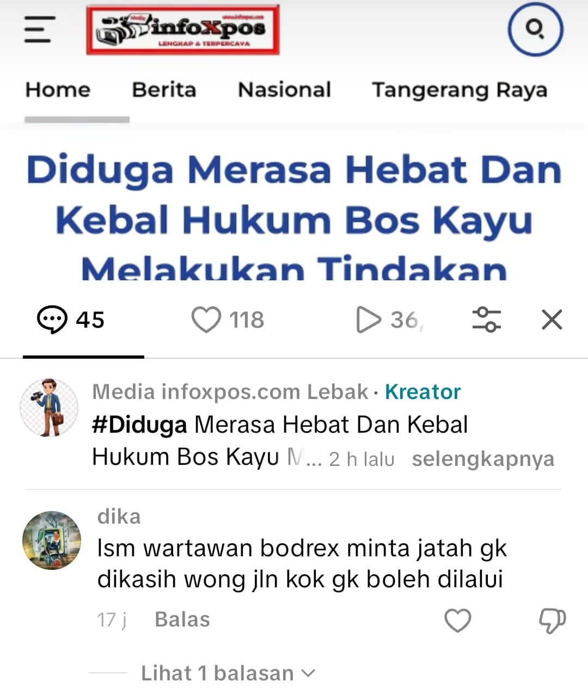Expand caption with selengkapnya
Image resolution: width=588 pixels, height=700 pixels.
coord(483,459)
